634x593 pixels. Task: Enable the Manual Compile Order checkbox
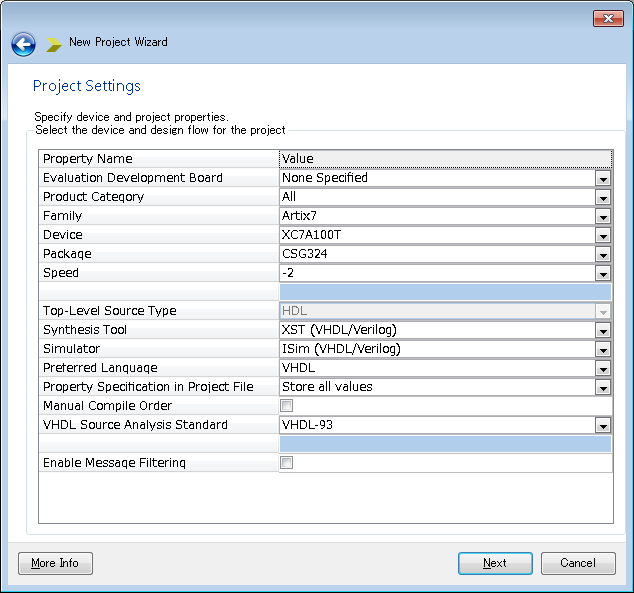tap(287, 406)
